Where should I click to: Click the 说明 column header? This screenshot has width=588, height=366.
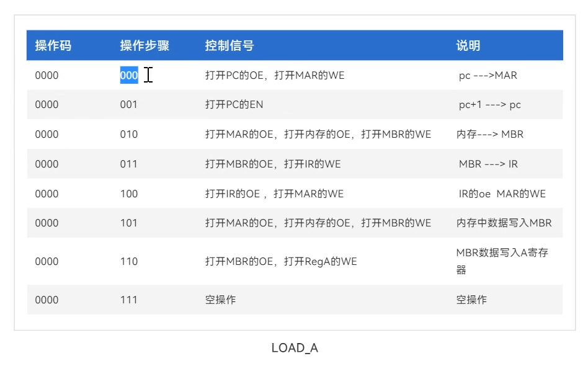click(x=468, y=46)
